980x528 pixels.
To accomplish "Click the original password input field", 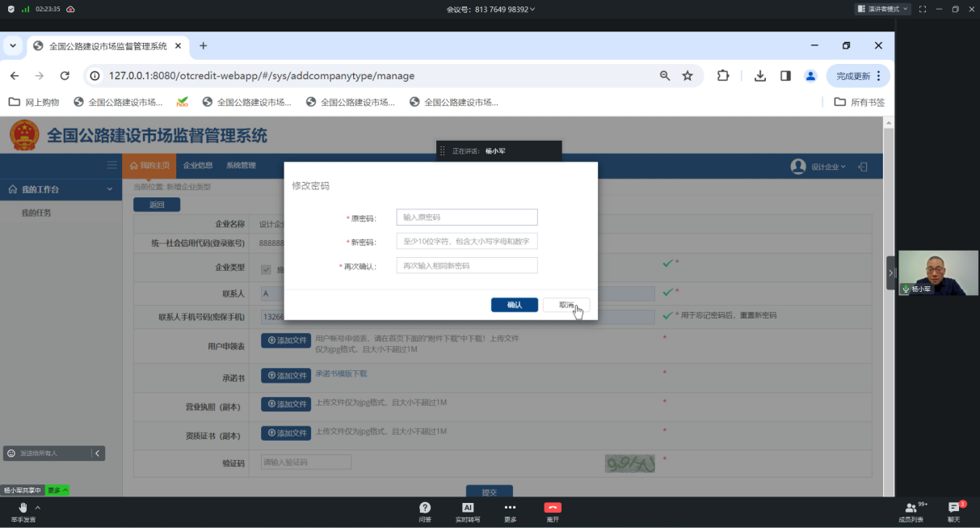I will coord(466,218).
